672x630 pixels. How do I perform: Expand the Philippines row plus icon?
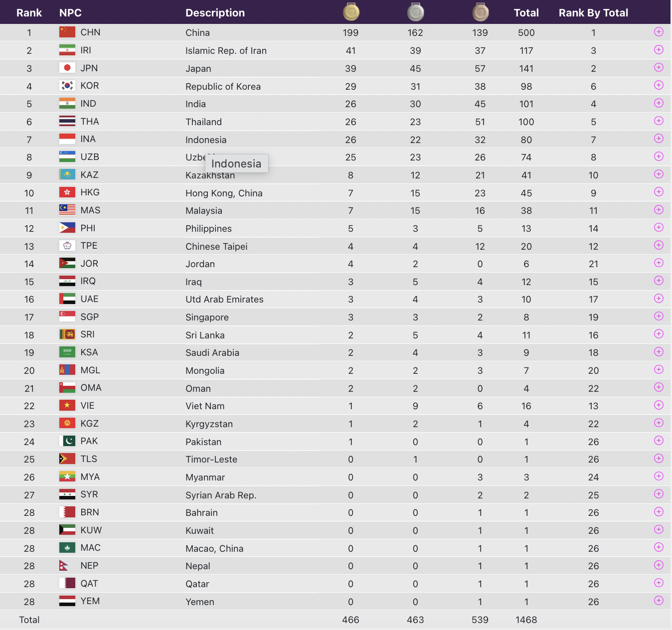(x=659, y=227)
